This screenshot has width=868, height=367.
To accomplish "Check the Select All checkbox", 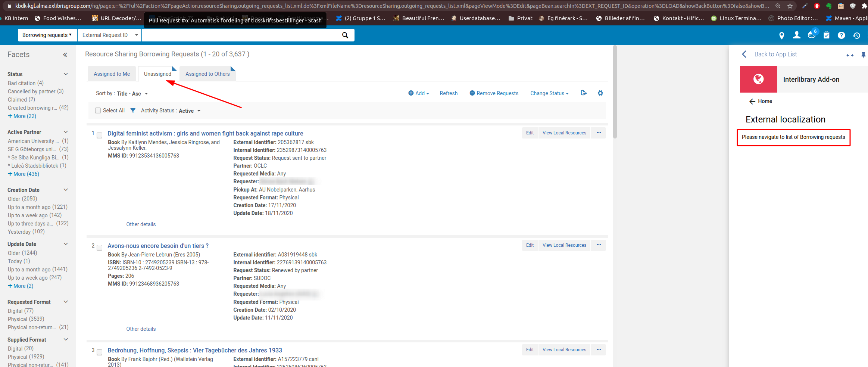I will pyautogui.click(x=98, y=110).
